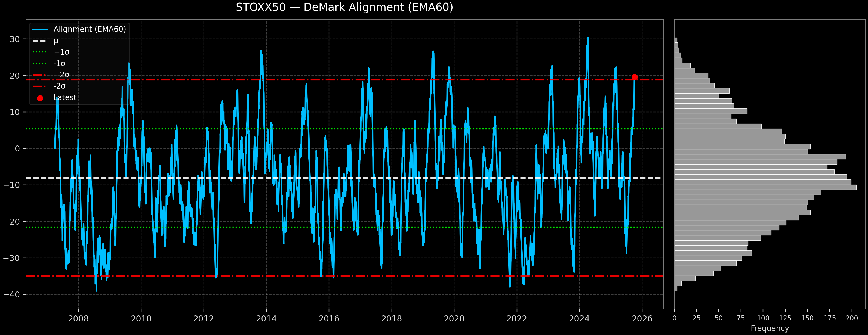The width and height of the screenshot is (868, 335).
Task: Click the 0 tick on histogram axis
Action: (674, 318)
